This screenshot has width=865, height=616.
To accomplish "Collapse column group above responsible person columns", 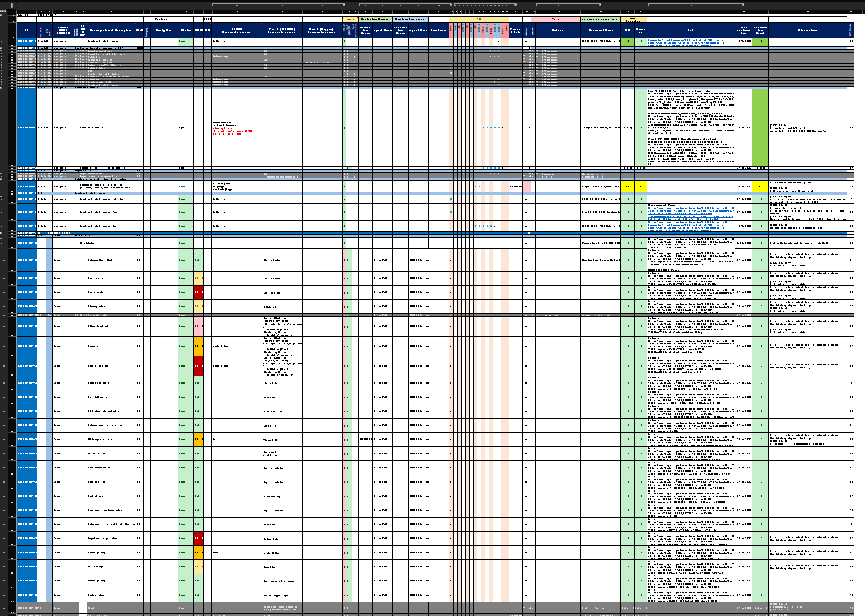I will (x=343, y=5).
